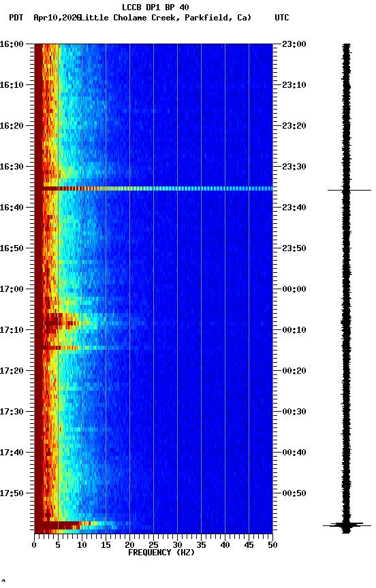Click the '00:30' UTC time label
376x588 pixels.
click(294, 412)
